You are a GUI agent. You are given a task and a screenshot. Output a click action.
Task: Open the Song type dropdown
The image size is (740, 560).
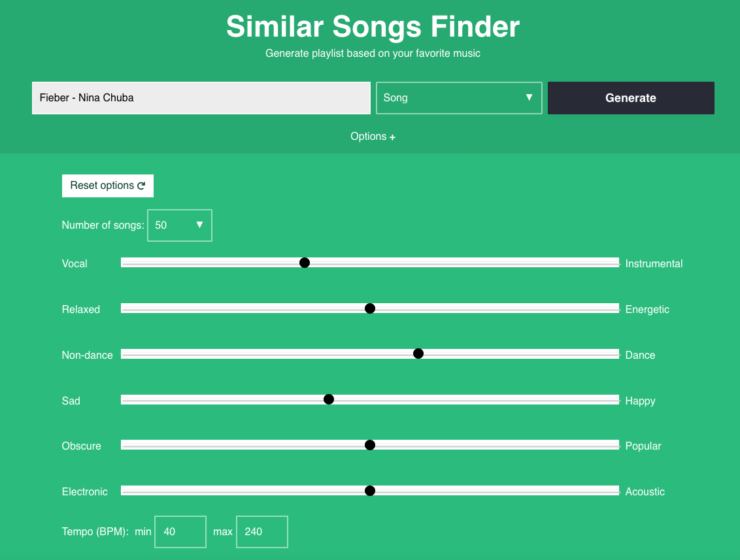point(459,97)
